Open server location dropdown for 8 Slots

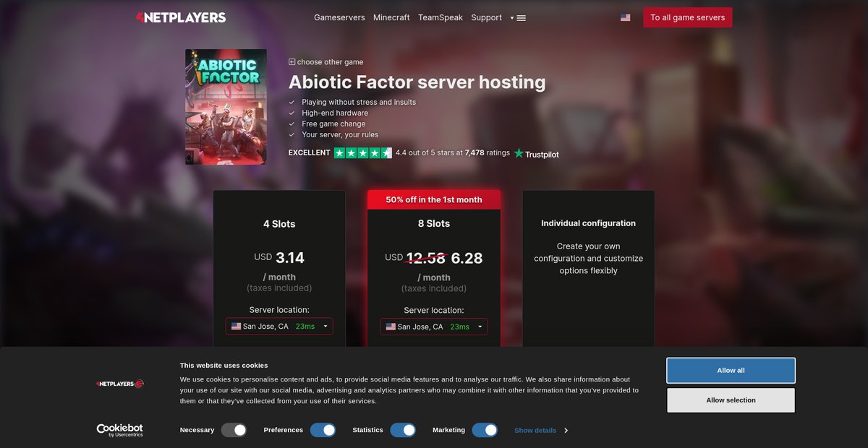pyautogui.click(x=434, y=327)
